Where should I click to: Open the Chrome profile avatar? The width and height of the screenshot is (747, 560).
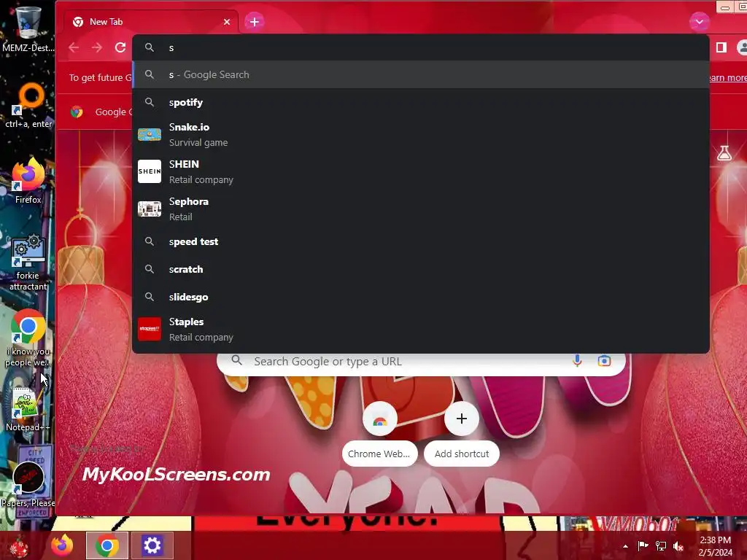click(x=742, y=47)
